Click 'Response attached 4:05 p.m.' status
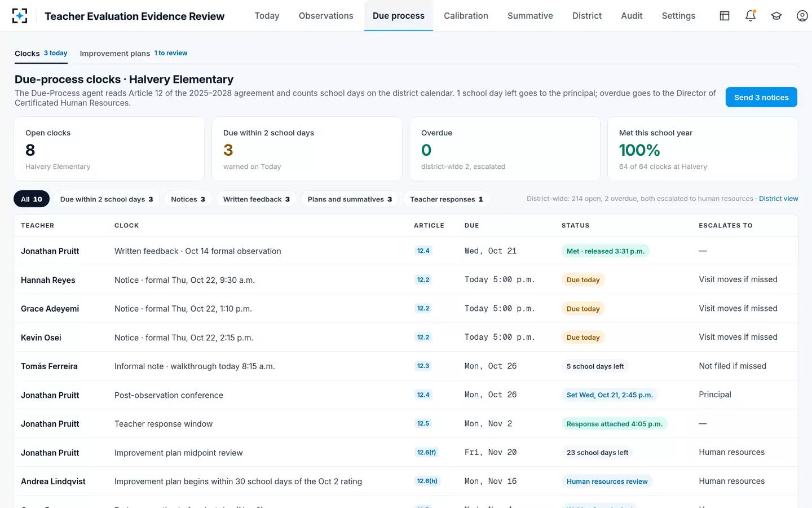Viewport: 812px width, 508px height. (614, 424)
